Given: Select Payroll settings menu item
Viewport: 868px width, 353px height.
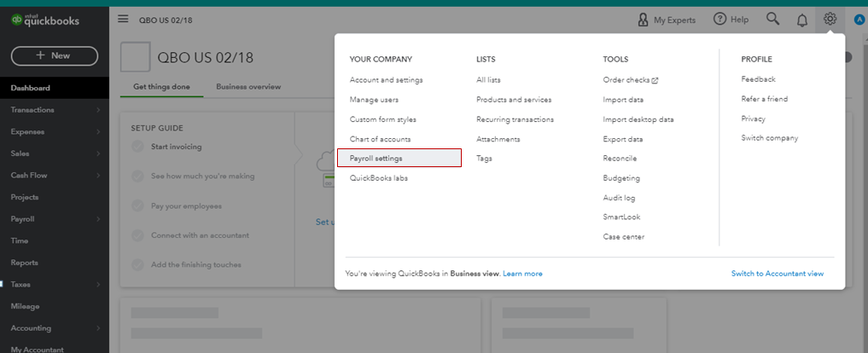Looking at the screenshot, I should pyautogui.click(x=376, y=159).
